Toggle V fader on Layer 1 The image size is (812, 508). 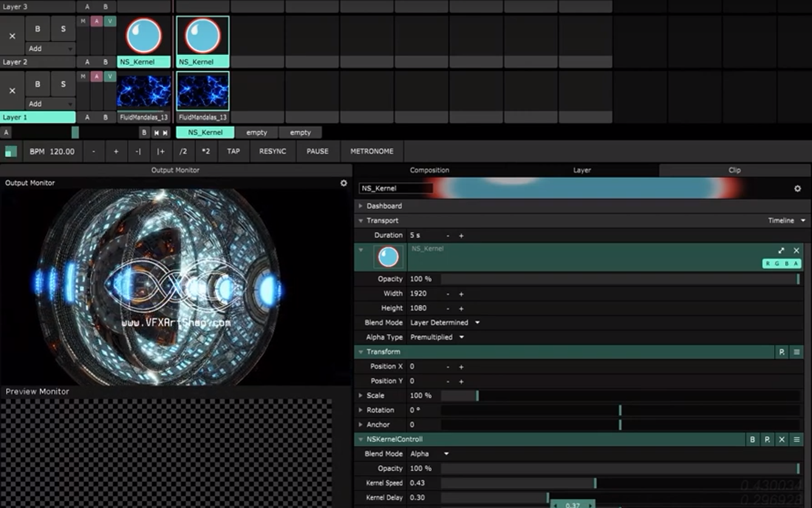coord(110,76)
